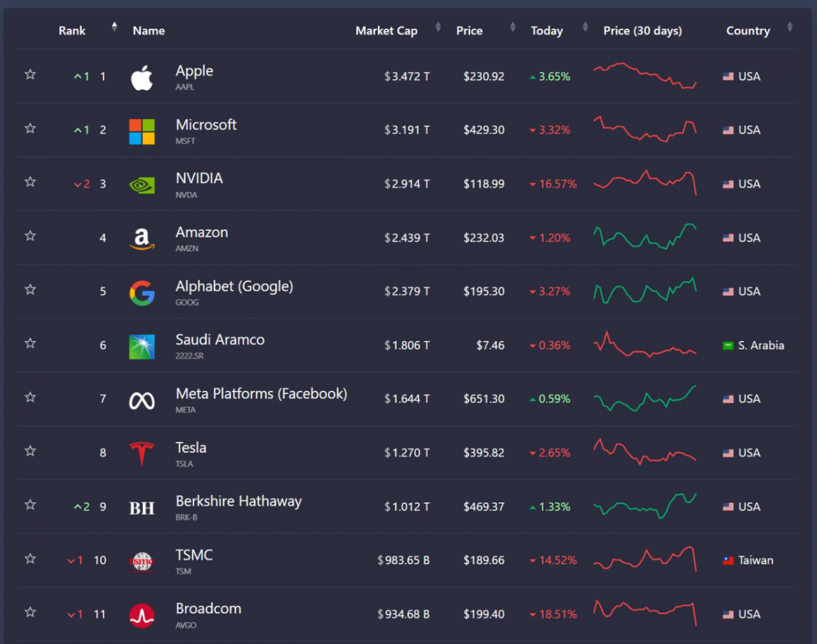Image resolution: width=817 pixels, height=644 pixels.
Task: Click the TSMC logo icon
Action: pos(142,562)
